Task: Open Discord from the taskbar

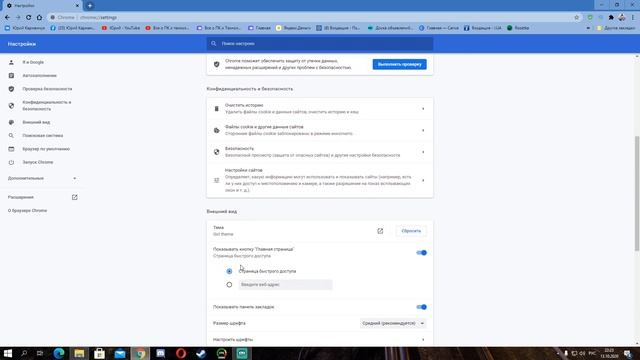Action: click(161, 353)
